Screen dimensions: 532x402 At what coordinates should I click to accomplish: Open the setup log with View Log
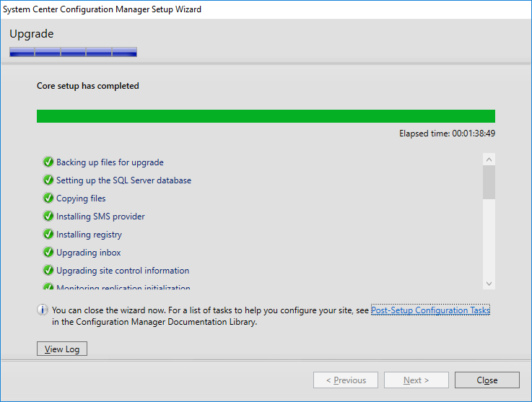coord(62,349)
